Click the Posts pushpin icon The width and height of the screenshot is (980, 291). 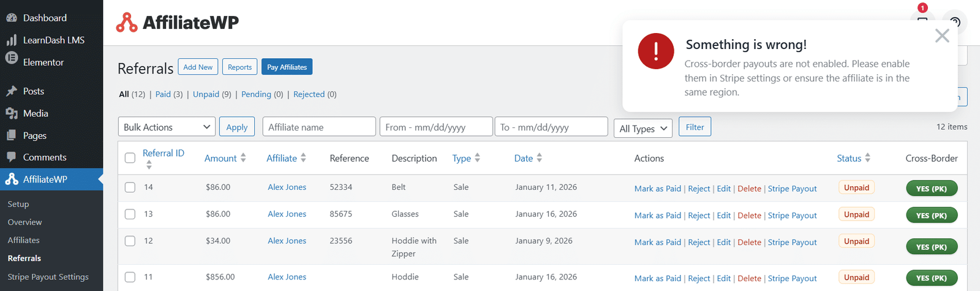pos(12,91)
